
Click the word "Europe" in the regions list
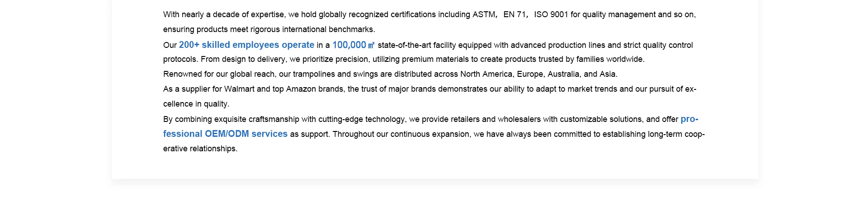529,74
